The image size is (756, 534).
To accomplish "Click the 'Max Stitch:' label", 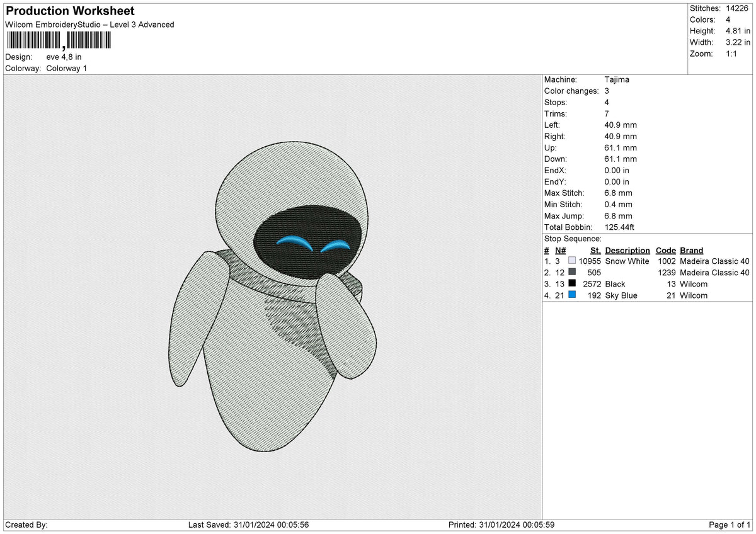I will point(564,193).
